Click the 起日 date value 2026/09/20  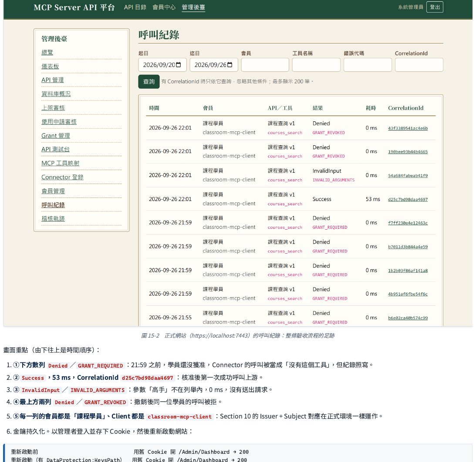159,65
